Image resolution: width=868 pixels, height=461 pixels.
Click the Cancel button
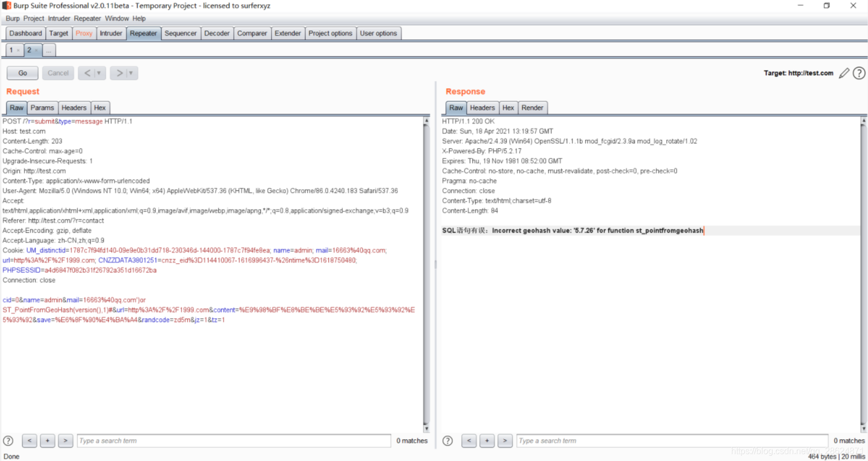(58, 73)
